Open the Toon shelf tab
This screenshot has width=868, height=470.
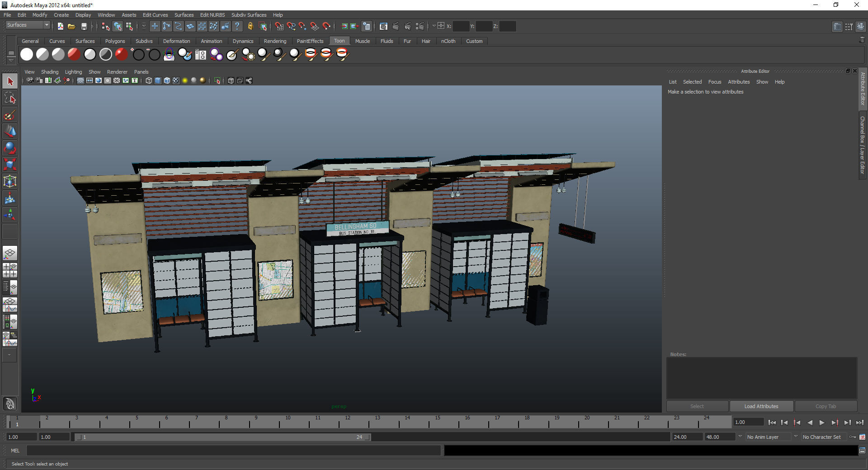(339, 41)
